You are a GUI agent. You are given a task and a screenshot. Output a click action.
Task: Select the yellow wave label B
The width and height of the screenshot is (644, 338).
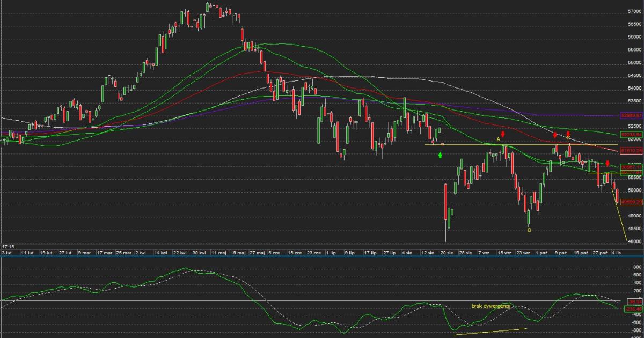529,230
